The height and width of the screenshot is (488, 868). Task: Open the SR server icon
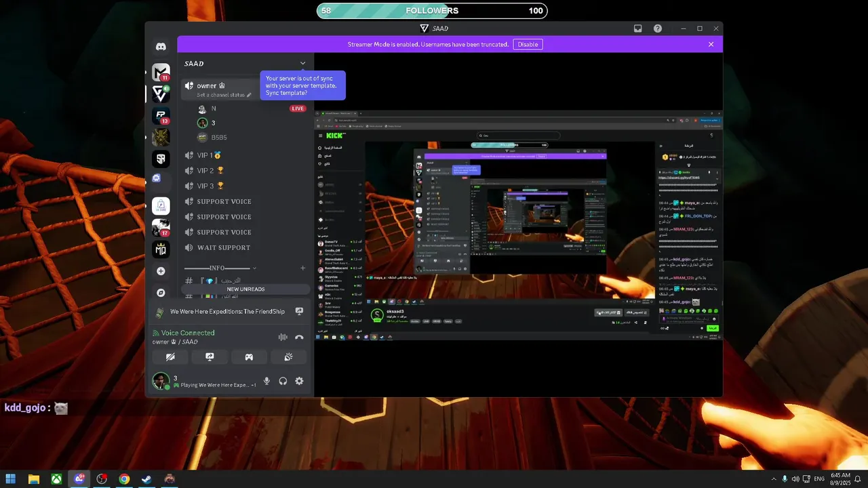coord(161,159)
